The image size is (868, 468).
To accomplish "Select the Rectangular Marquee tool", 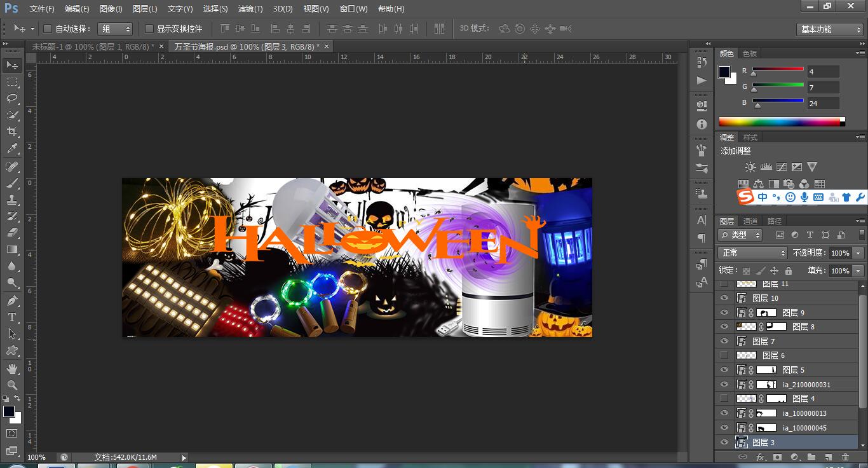I will tap(11, 82).
